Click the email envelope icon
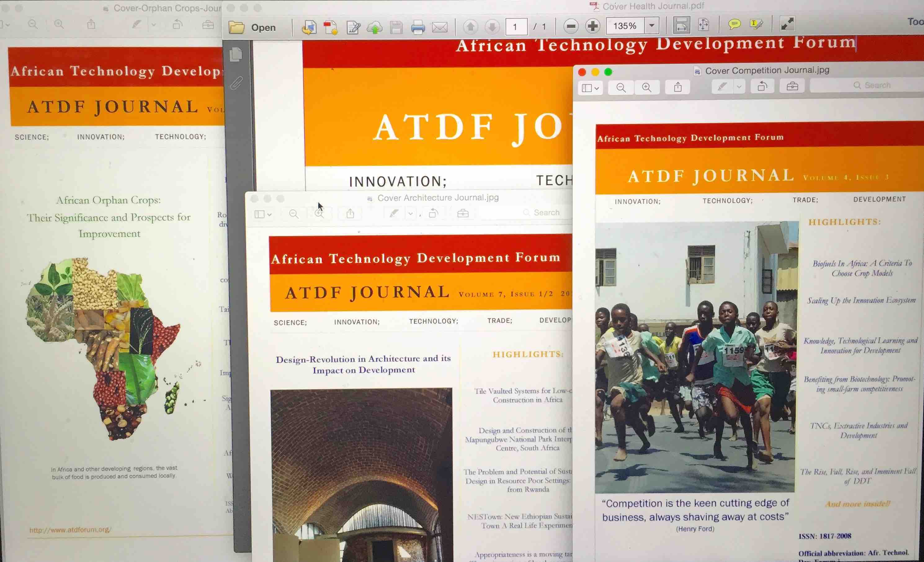The height and width of the screenshot is (562, 924). click(440, 27)
